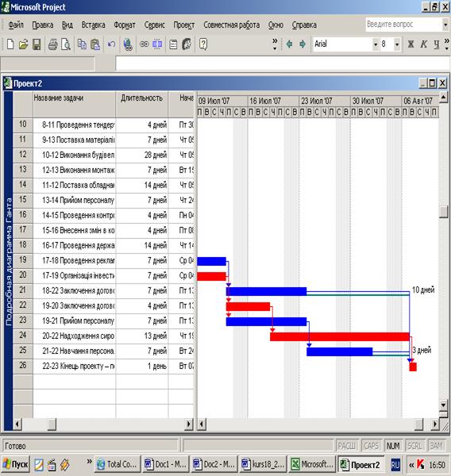The width and height of the screenshot is (451, 476).
Task: Click the Gantt chart horizontal scrollbar right arrow
Action: (x=435, y=424)
